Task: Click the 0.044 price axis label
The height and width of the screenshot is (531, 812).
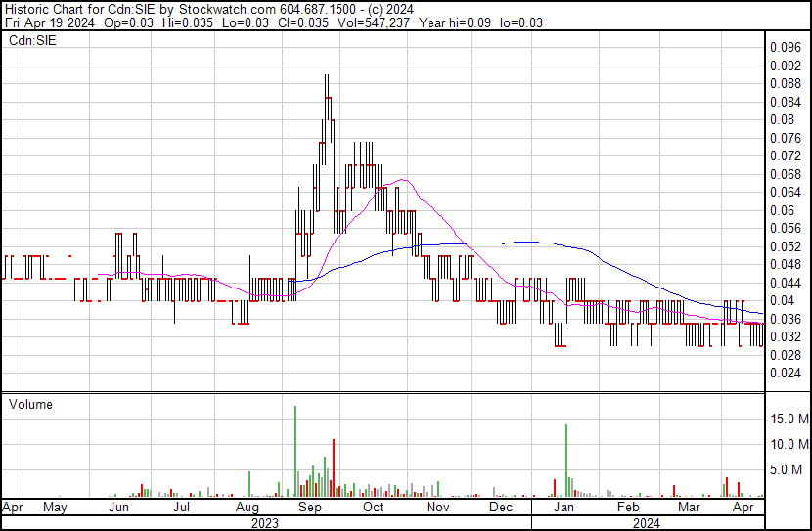Action: tap(786, 283)
